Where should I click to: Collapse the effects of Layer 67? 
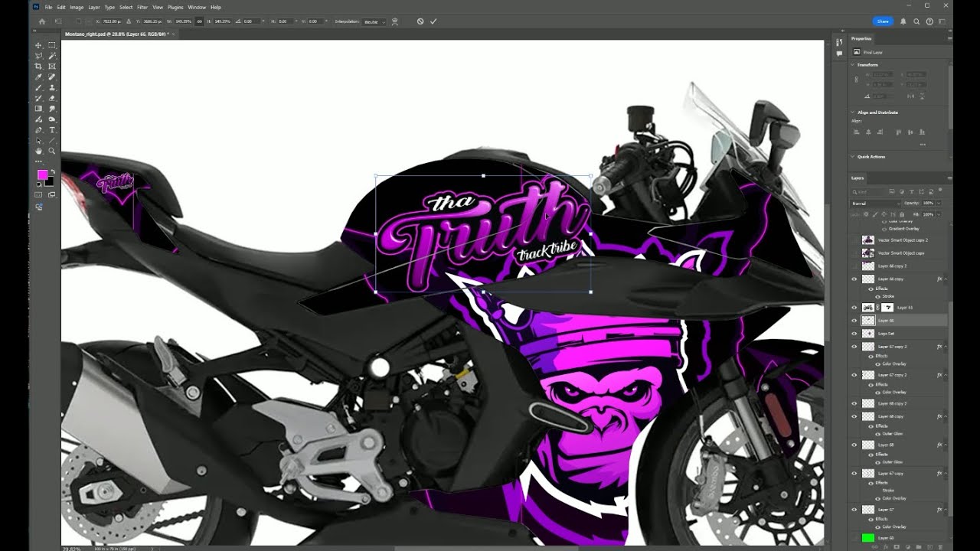click(x=946, y=510)
